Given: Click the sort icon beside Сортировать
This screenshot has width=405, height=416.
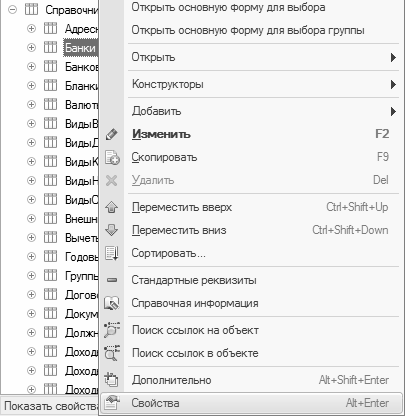Looking at the screenshot, I should (112, 253).
